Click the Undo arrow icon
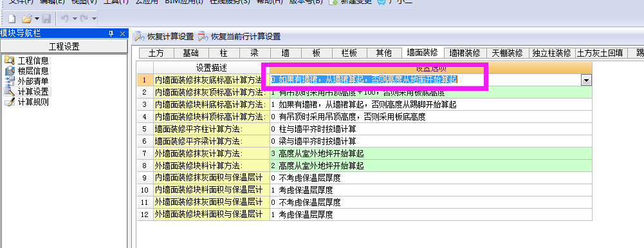644x248 pixels. 65,19
